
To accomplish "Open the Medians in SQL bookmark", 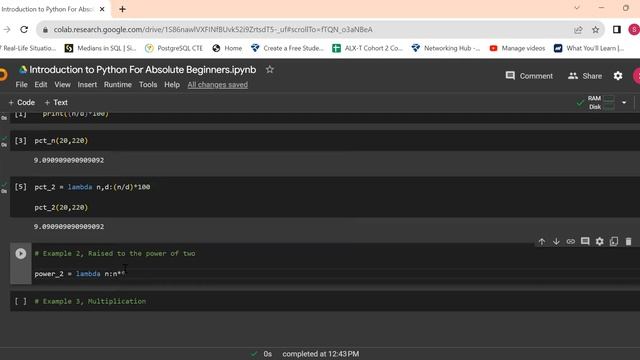I will (x=100, y=48).
